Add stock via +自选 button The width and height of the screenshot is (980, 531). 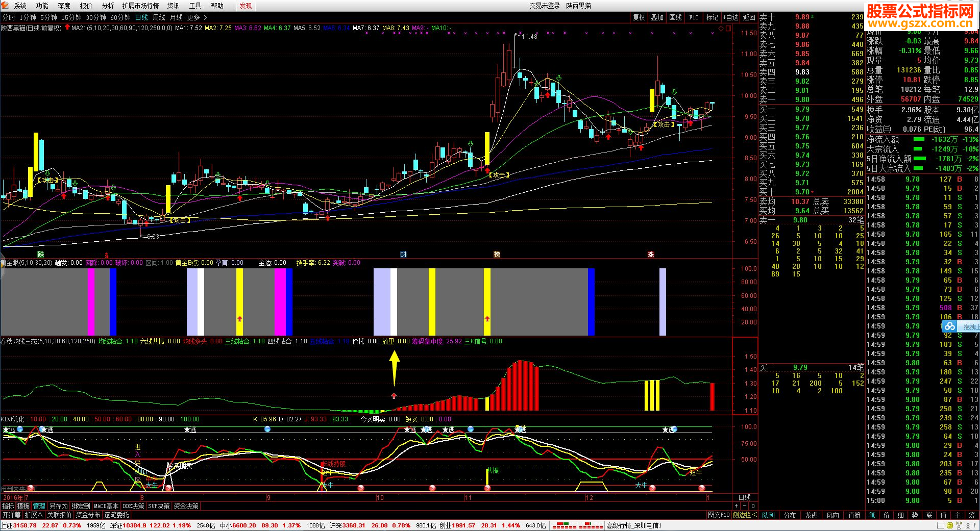pyautogui.click(x=731, y=17)
